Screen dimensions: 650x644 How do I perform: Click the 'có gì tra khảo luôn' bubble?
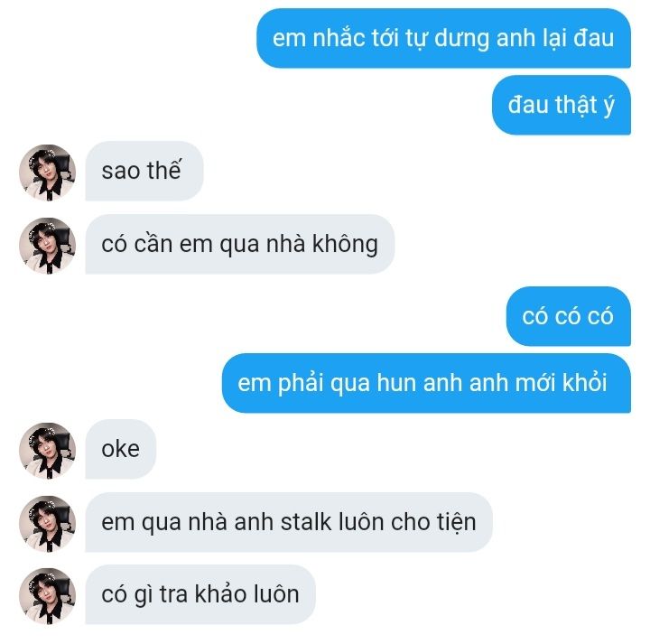pyautogui.click(x=200, y=594)
